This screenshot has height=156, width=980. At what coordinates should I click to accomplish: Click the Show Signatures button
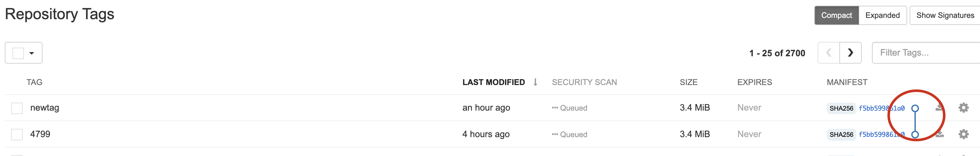coord(945,15)
